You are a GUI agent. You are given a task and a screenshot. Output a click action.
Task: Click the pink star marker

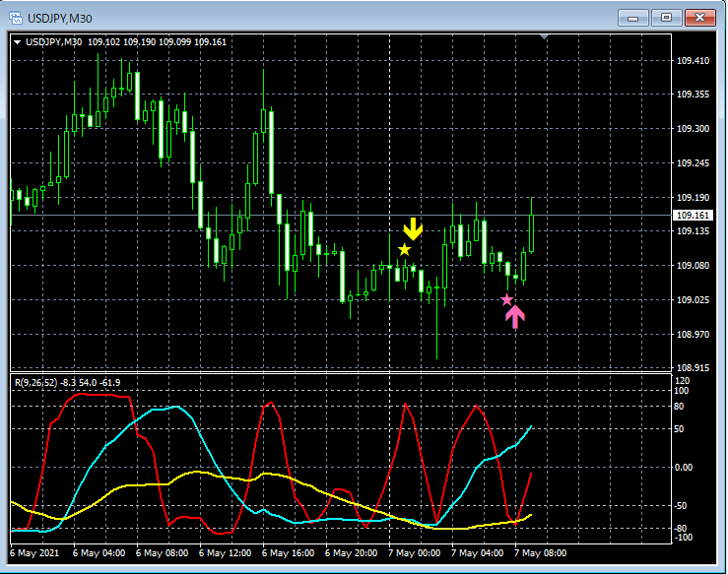click(x=506, y=299)
